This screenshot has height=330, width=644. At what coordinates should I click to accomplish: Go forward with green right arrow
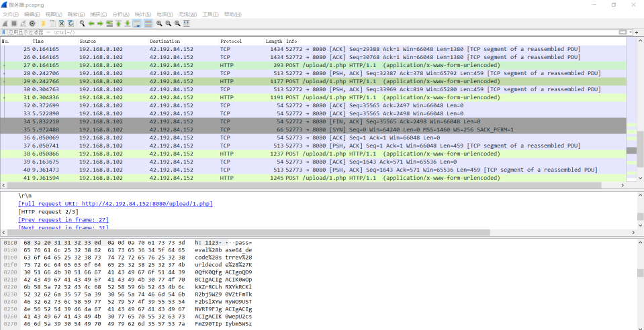[x=100, y=23]
